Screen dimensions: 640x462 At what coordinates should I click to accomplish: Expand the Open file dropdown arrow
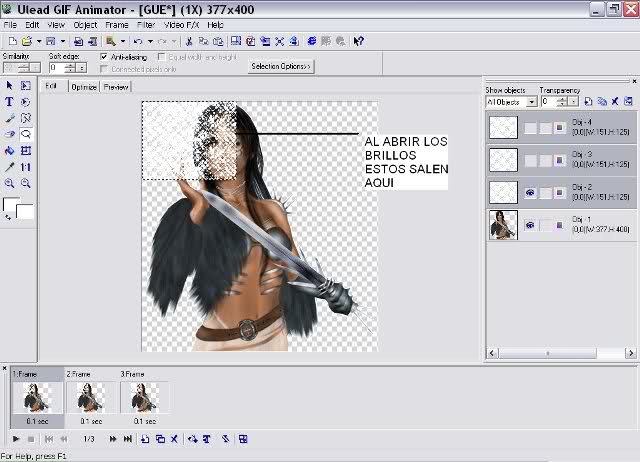click(x=39, y=41)
